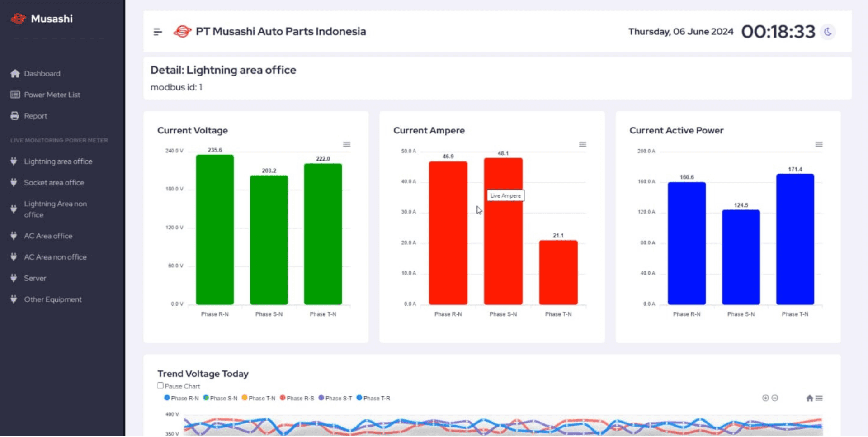Click the red Phase R-N ampere bar
Image resolution: width=868 pixels, height=437 pixels.
[x=448, y=233]
